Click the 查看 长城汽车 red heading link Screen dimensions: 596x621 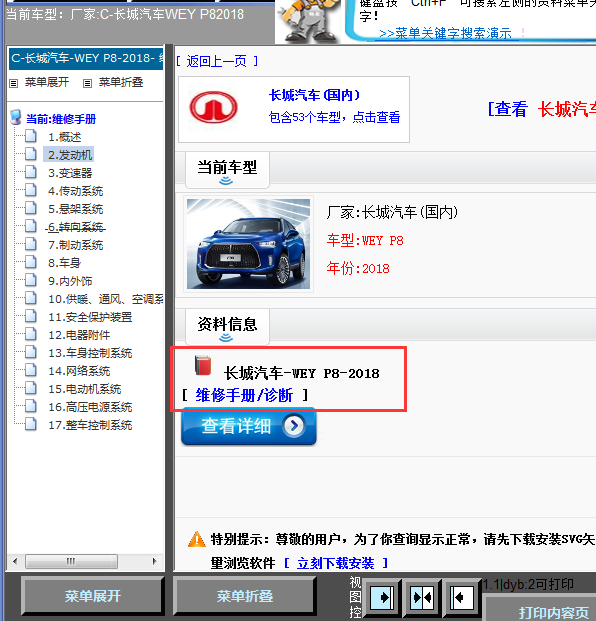tap(542, 109)
